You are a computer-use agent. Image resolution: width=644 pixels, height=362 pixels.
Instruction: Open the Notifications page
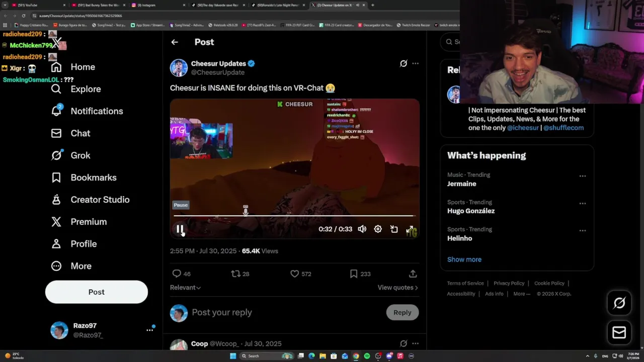point(87,111)
